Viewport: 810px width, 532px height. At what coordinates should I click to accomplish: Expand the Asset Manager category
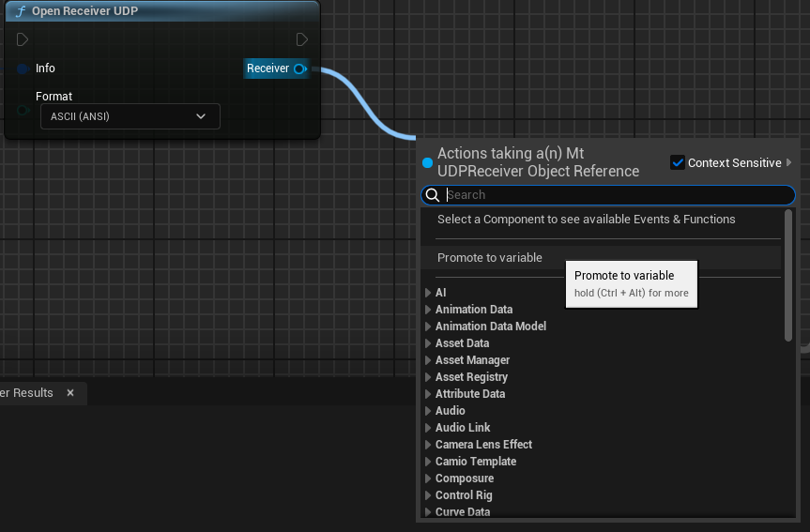point(428,360)
